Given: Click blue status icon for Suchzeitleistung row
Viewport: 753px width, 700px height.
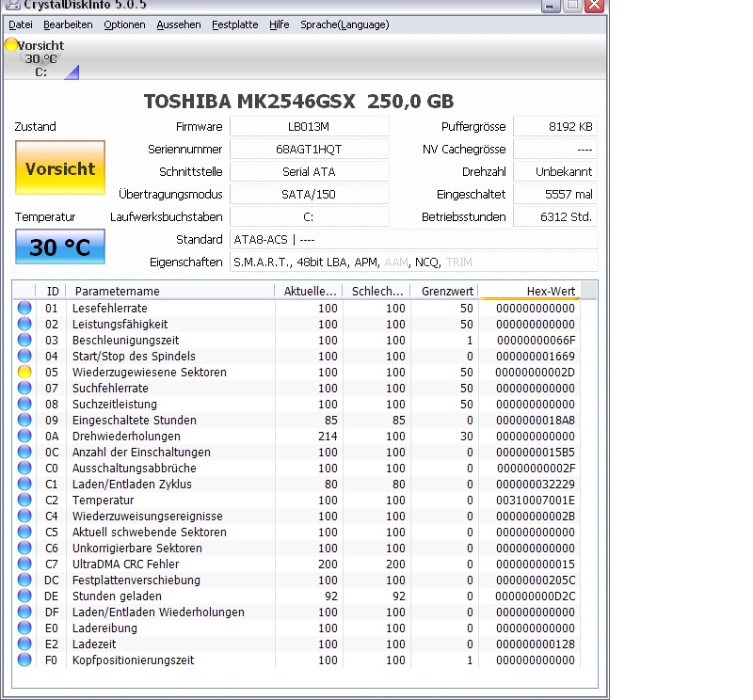Looking at the screenshot, I should tap(24, 404).
